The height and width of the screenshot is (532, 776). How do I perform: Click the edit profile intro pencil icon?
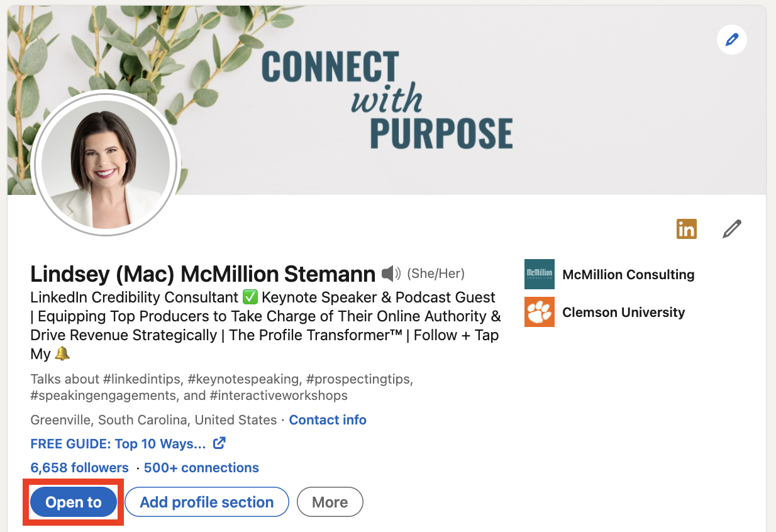[731, 229]
